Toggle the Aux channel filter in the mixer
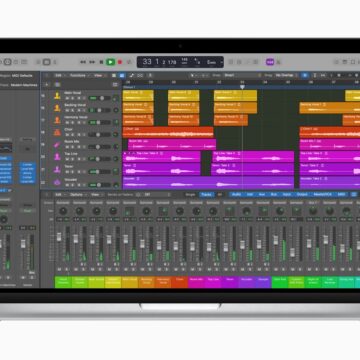Image resolution: width=360 pixels, height=360 pixels. tap(262, 194)
